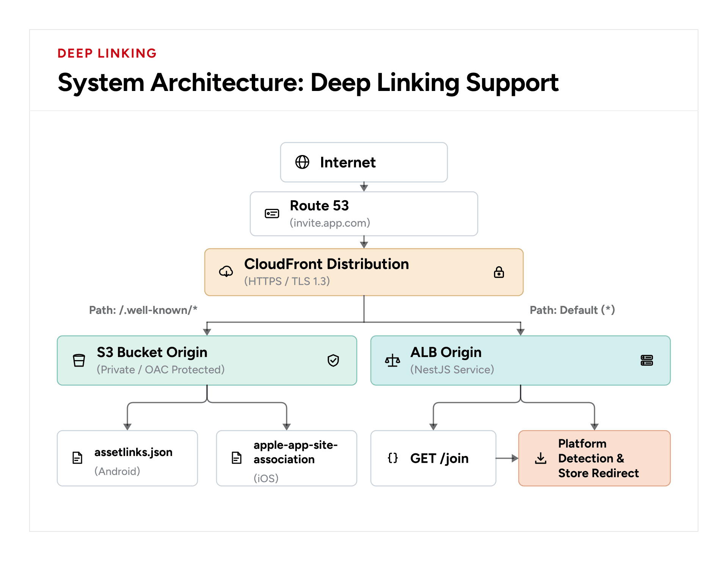
Task: Click the curly braces icon beside GET /join
Action: [x=393, y=458]
